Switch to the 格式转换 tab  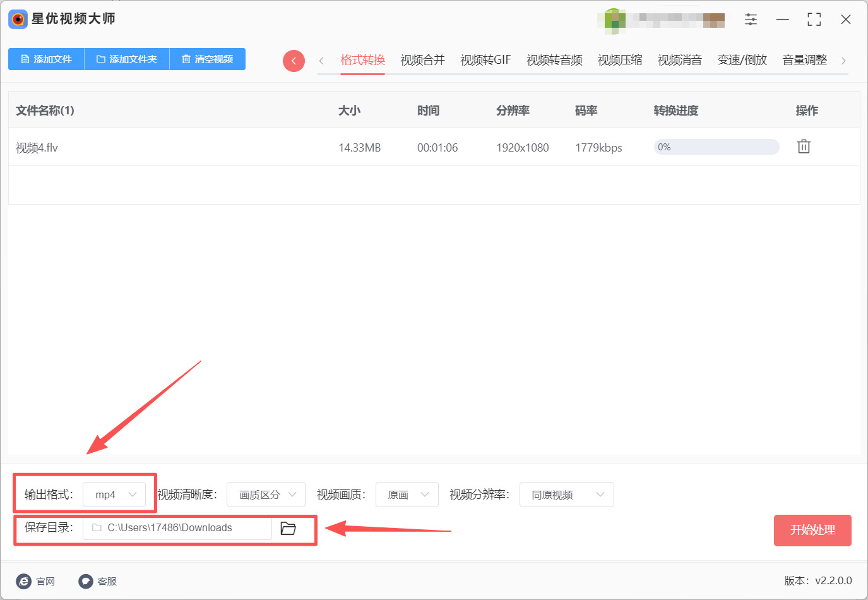point(362,60)
